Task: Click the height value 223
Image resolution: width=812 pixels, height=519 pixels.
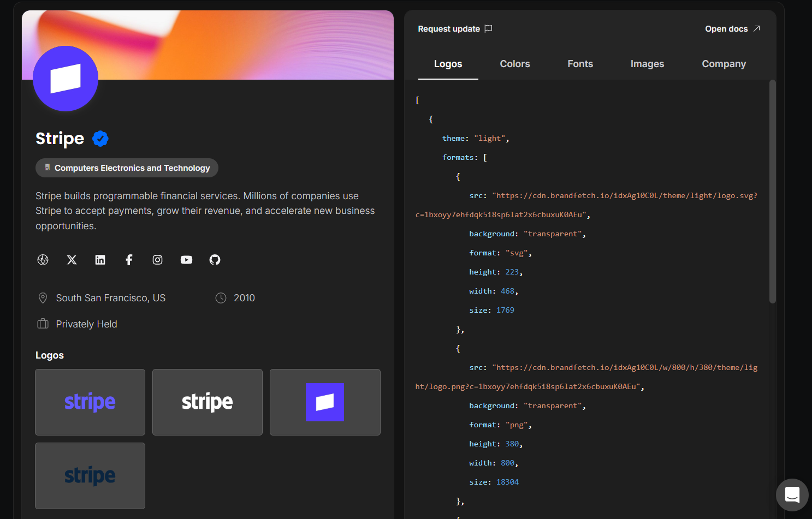Action: click(512, 272)
